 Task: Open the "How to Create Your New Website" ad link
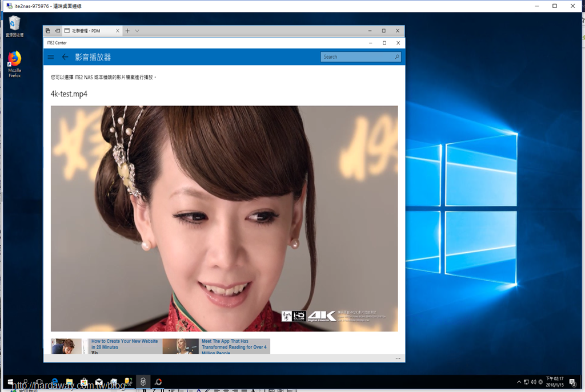pos(125,344)
